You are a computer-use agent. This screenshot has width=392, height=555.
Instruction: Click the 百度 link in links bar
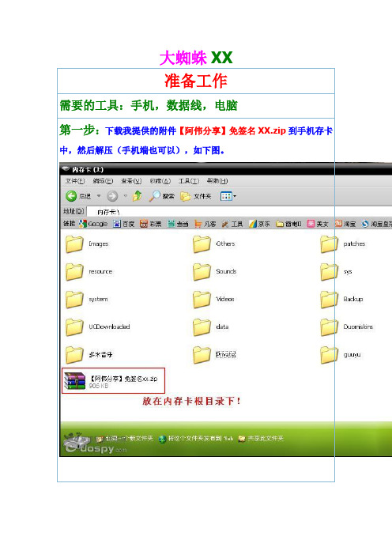click(124, 224)
